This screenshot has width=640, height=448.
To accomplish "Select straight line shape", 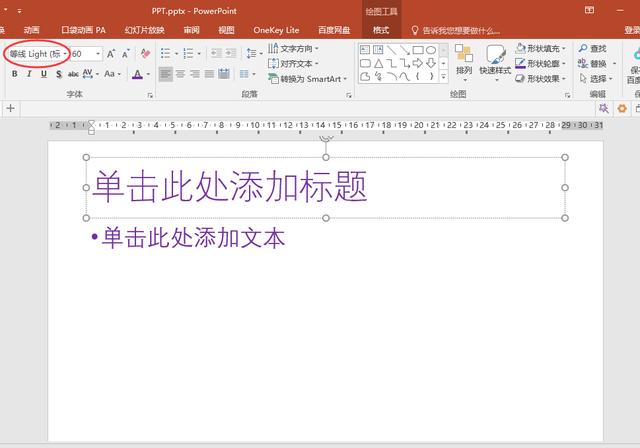I will pos(391,50).
